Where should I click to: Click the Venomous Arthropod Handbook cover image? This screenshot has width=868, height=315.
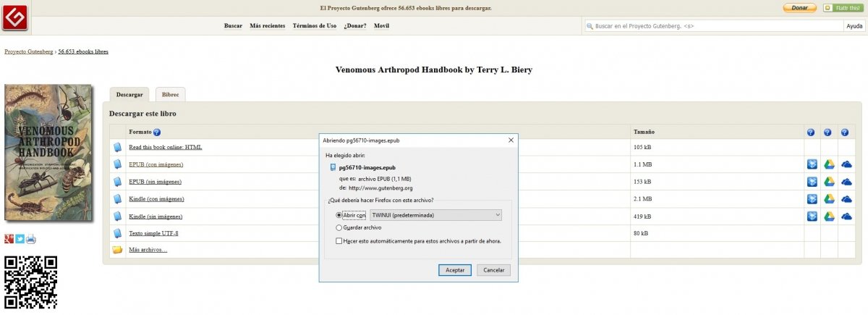point(48,153)
